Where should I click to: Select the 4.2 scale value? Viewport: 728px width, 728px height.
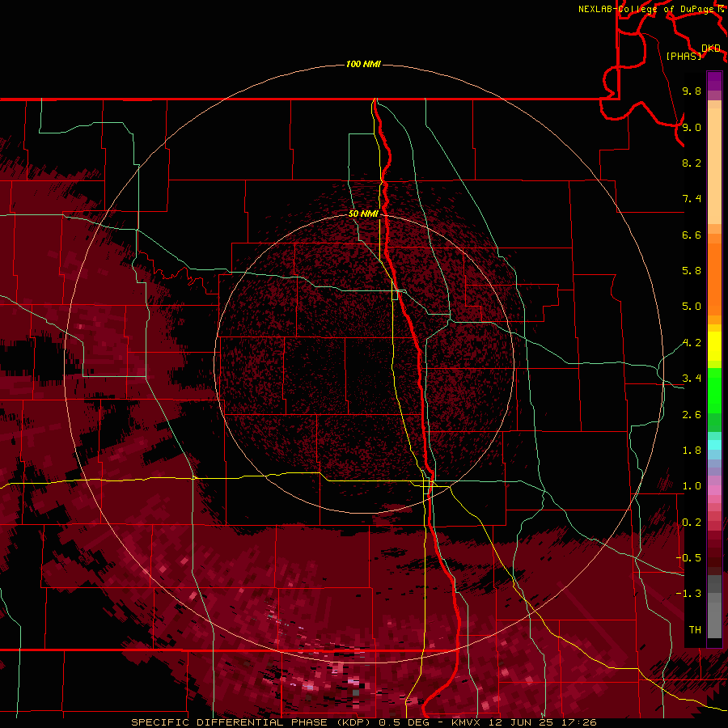[x=692, y=343]
